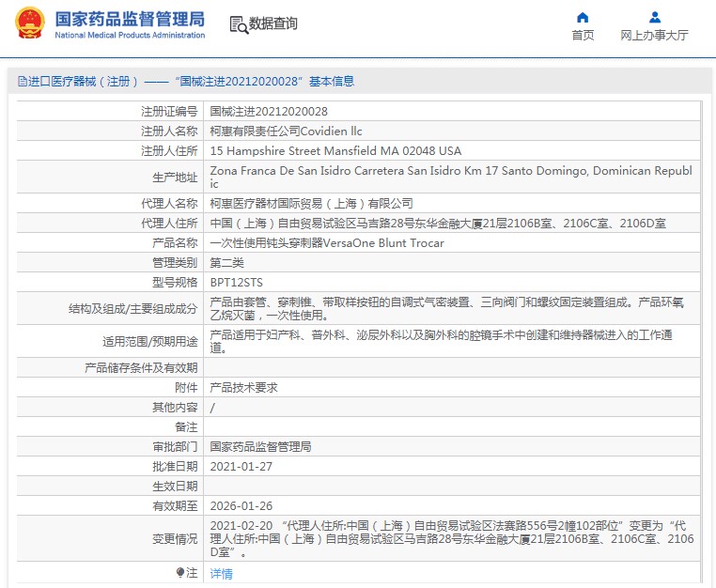This screenshot has width=716, height=588.
Task: Click the 进口医疗器械（注册）section header text
Action: 85,82
